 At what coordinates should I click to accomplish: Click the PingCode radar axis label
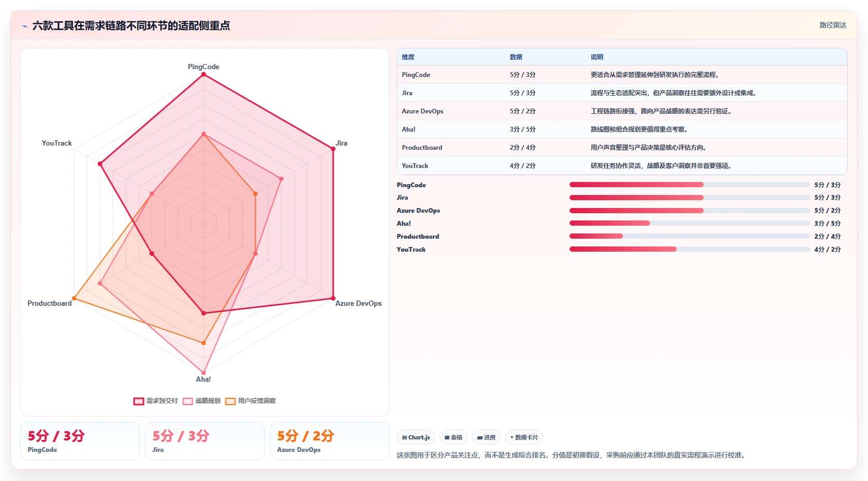(203, 67)
